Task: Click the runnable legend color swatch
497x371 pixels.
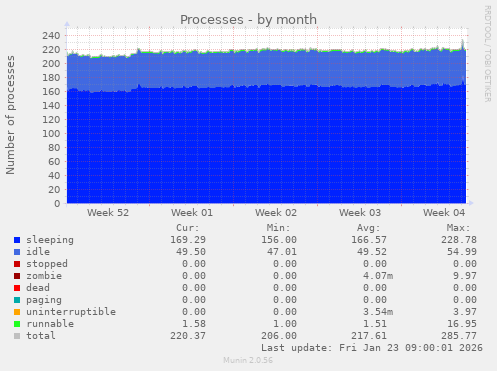Action: click(x=17, y=324)
